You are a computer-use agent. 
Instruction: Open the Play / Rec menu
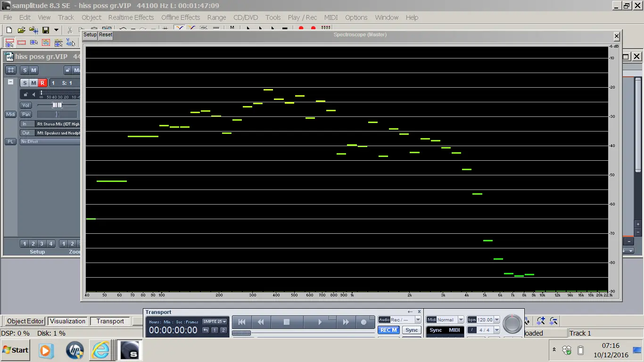(302, 17)
